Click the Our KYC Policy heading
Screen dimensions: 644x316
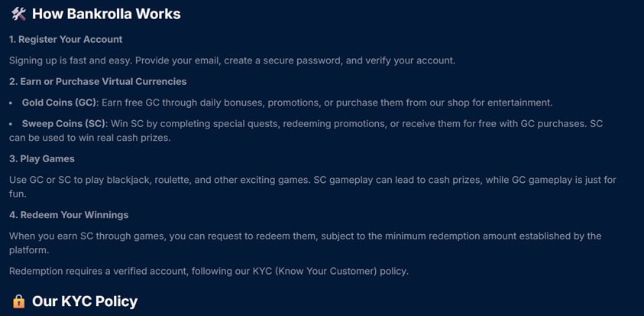85,301
